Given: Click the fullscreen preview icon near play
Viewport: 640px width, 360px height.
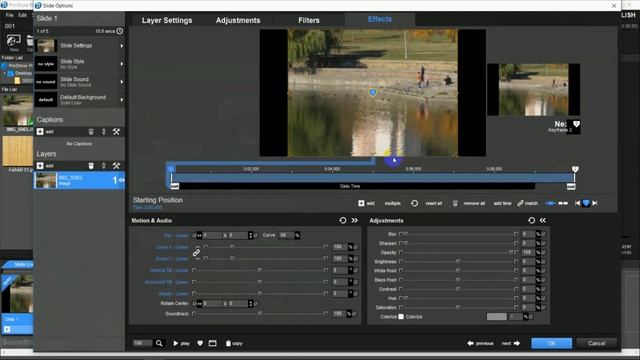Looking at the screenshot, I should (x=213, y=343).
